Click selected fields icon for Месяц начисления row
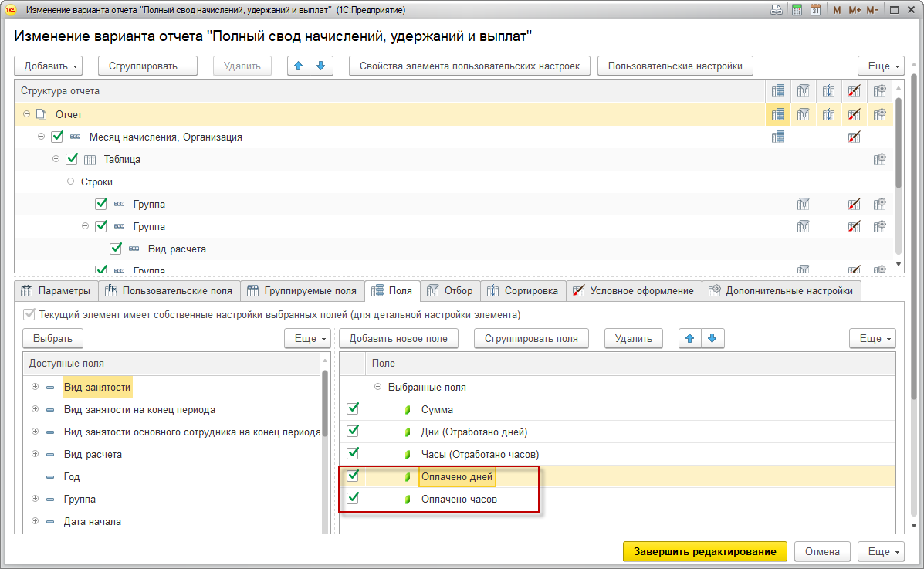This screenshot has height=569, width=924. click(x=778, y=137)
